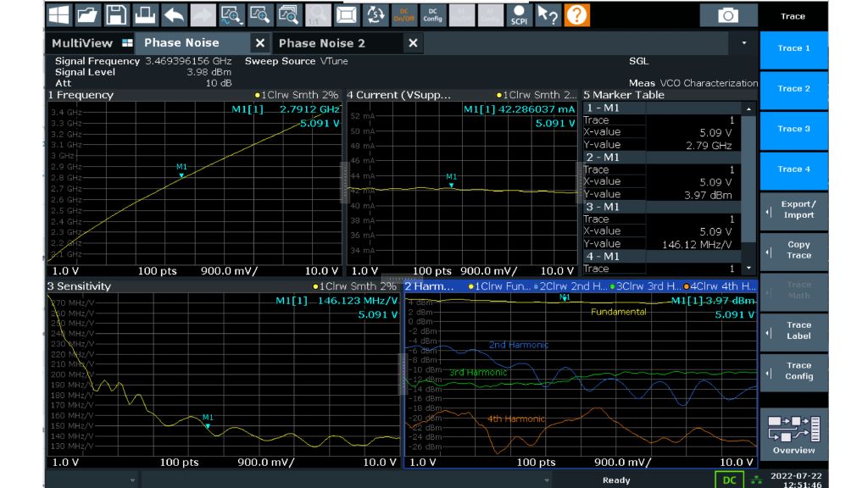This screenshot has height=488, width=868.
Task: Click the Trace Label button
Action: pyautogui.click(x=793, y=330)
